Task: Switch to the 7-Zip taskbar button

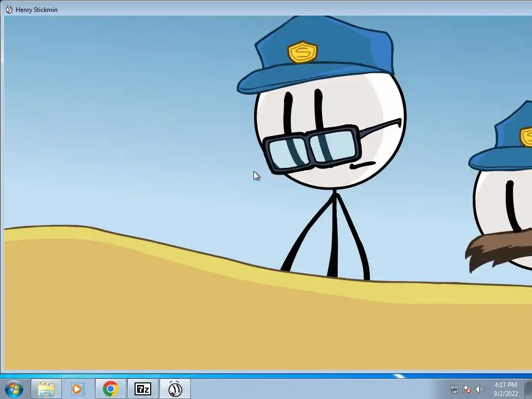Action: (x=142, y=389)
